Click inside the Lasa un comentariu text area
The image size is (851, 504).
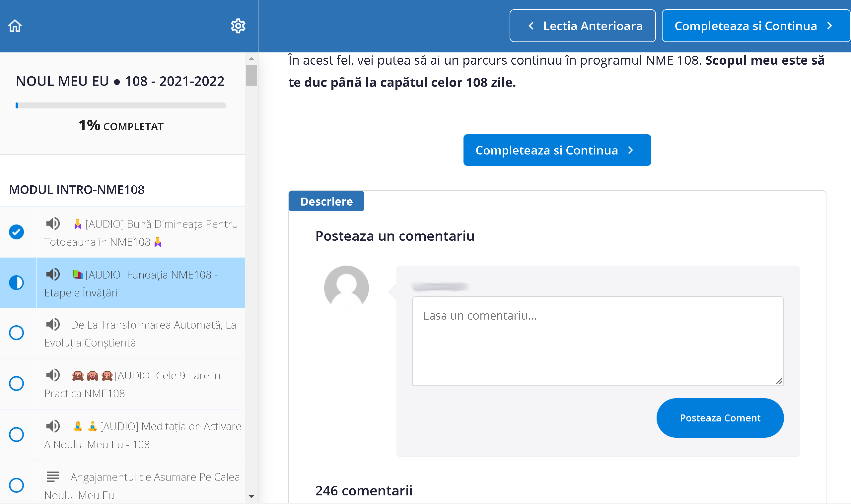(x=598, y=341)
